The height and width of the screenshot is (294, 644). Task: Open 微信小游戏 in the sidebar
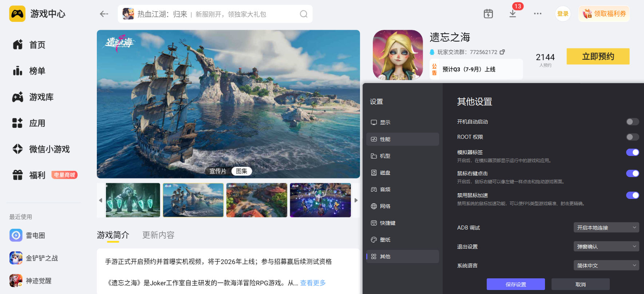pyautogui.click(x=41, y=149)
